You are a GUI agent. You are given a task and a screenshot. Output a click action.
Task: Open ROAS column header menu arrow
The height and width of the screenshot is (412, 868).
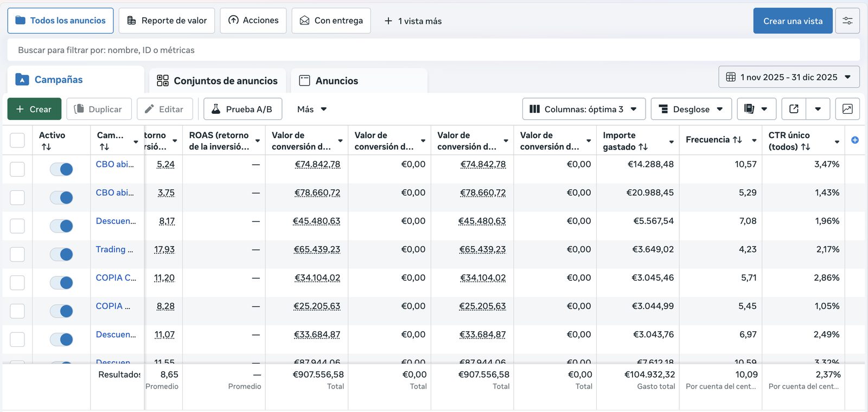tap(258, 141)
